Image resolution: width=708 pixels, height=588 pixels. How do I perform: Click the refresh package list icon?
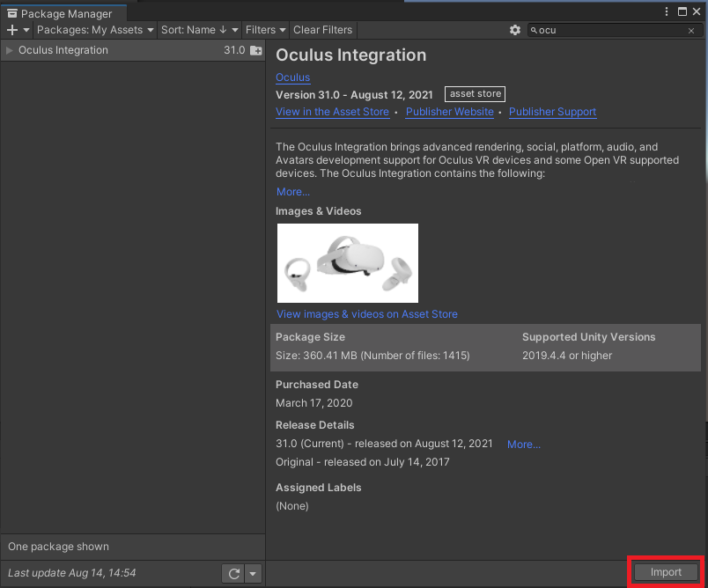click(x=233, y=574)
